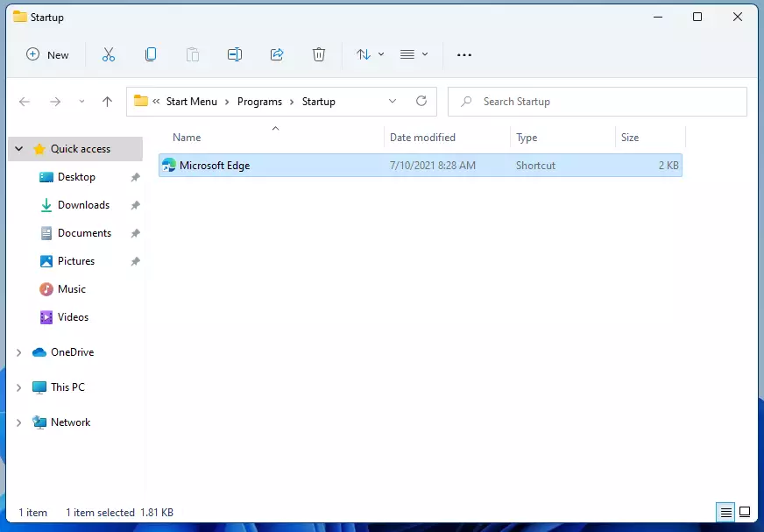Image resolution: width=764 pixels, height=532 pixels.
Task: Open the Sort options dropdown
Action: coord(370,54)
